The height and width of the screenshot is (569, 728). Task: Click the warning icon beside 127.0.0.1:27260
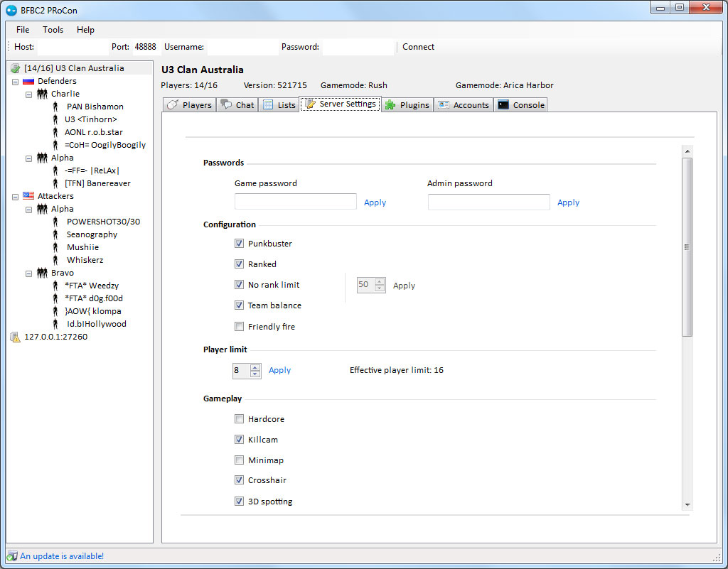(16, 337)
